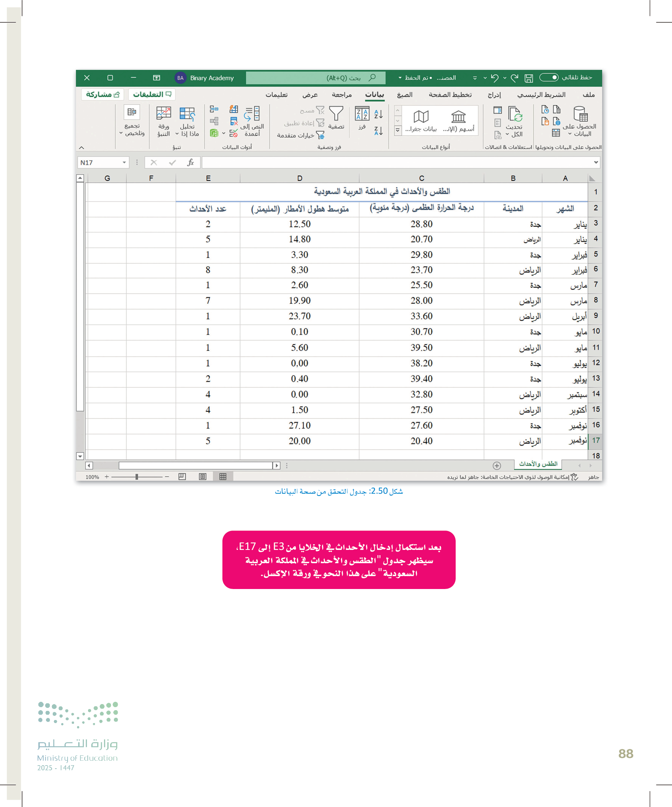Viewport: 672px width, 807px height.
Task: Open the Forecast Sheet icon
Action: pyautogui.click(x=164, y=115)
